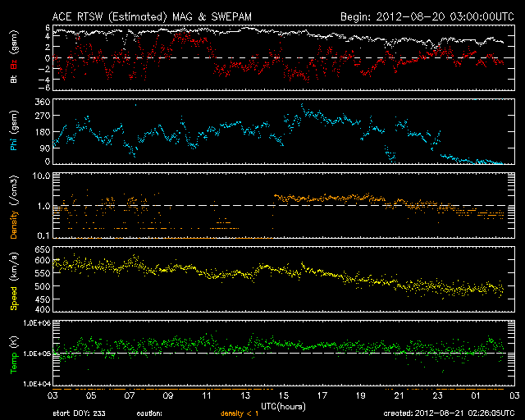Click the orange Density (/cm3) axis label
Image resolution: width=525 pixels, height=420 pixels.
[14, 208]
